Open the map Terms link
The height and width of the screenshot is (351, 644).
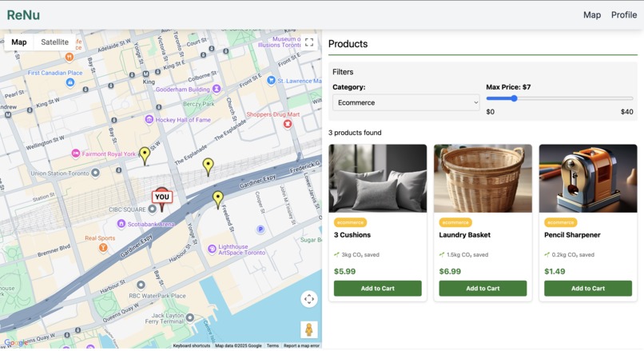pos(272,345)
